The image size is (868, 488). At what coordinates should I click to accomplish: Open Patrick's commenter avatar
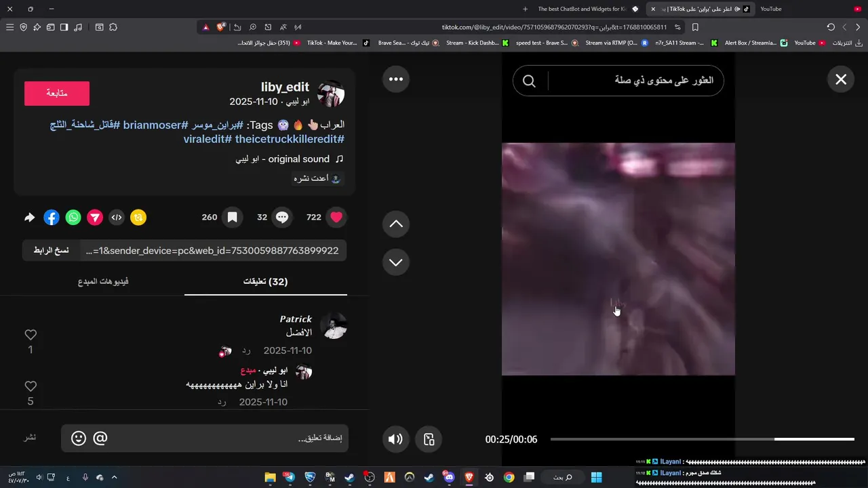click(333, 326)
